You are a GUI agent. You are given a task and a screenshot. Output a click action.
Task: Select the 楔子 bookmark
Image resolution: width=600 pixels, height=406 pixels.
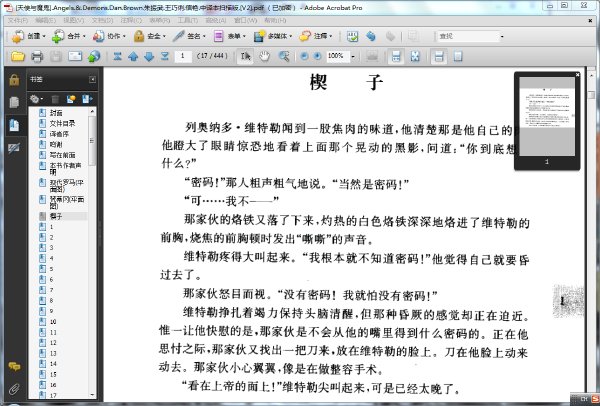coord(56,216)
